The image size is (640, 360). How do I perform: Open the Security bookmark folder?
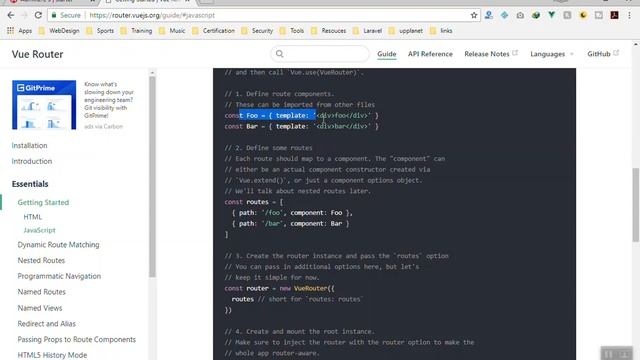coord(257,31)
